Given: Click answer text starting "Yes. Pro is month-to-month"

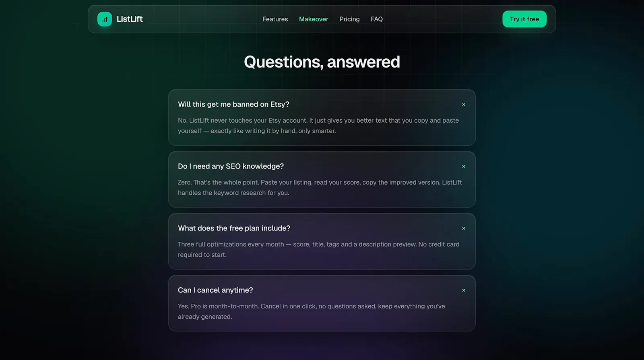Looking at the screenshot, I should point(312,311).
